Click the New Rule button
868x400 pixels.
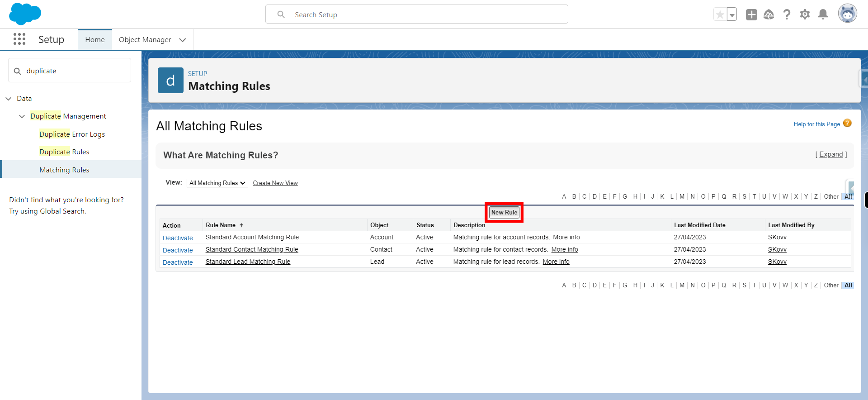[x=504, y=212]
